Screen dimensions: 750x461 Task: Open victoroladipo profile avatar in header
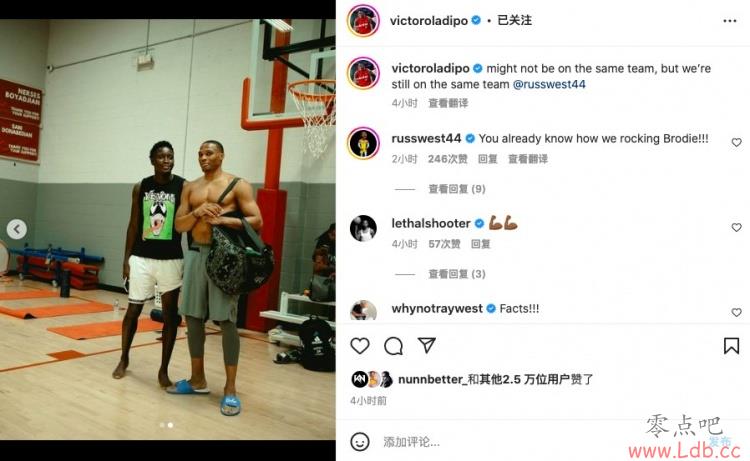point(363,21)
